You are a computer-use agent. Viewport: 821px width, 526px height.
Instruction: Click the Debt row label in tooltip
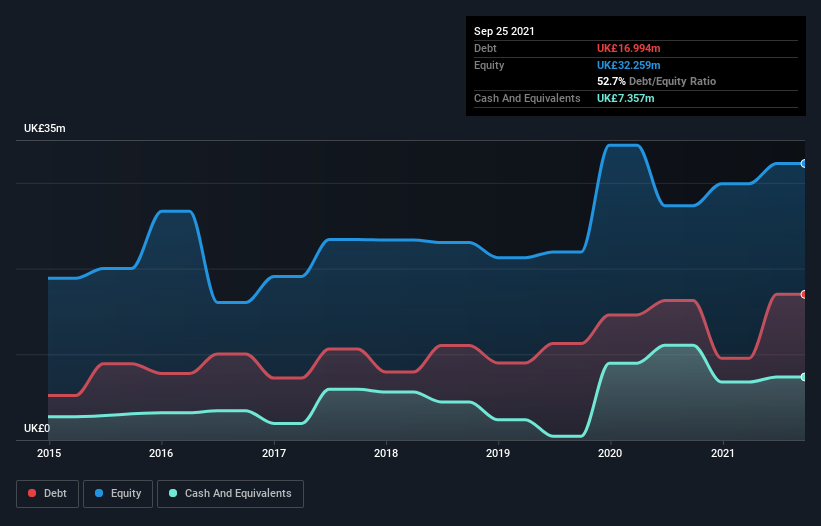click(x=485, y=48)
